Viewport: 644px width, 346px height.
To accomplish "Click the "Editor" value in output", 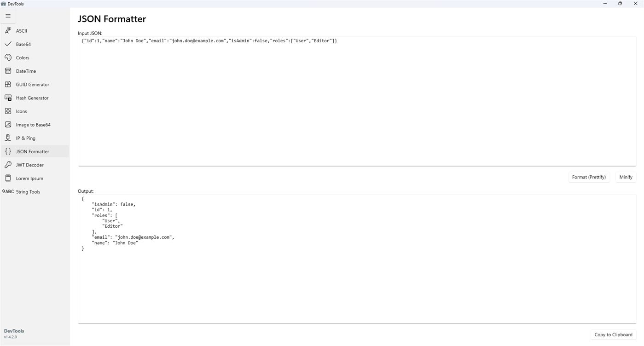I will [112, 226].
